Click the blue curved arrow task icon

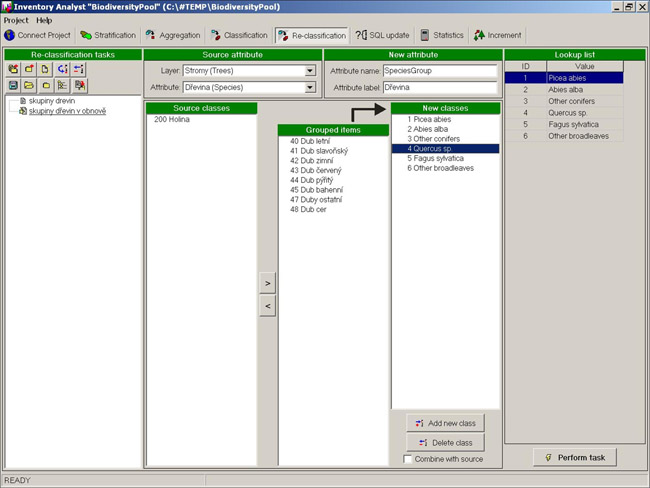(x=62, y=69)
